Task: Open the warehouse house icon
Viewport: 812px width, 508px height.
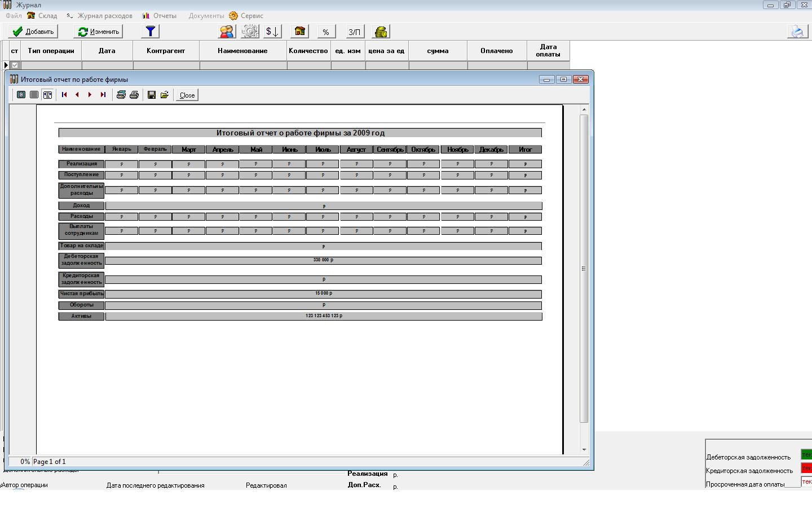Action: tap(300, 32)
